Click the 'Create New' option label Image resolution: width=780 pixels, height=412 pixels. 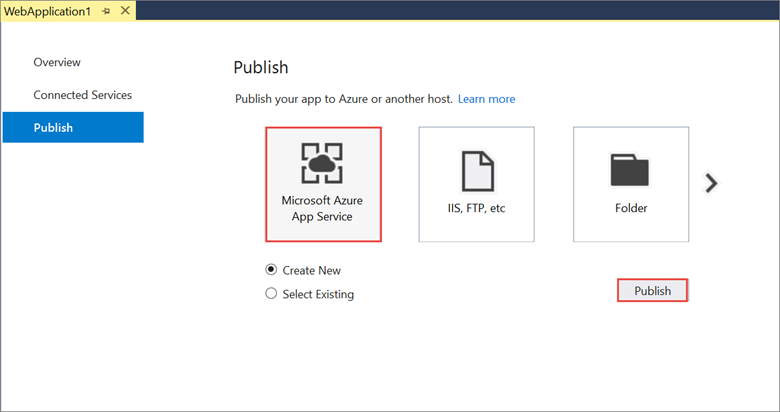(313, 270)
